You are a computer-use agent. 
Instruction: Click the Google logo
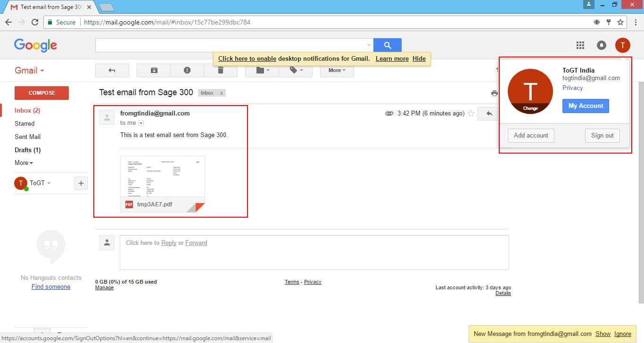pyautogui.click(x=35, y=45)
